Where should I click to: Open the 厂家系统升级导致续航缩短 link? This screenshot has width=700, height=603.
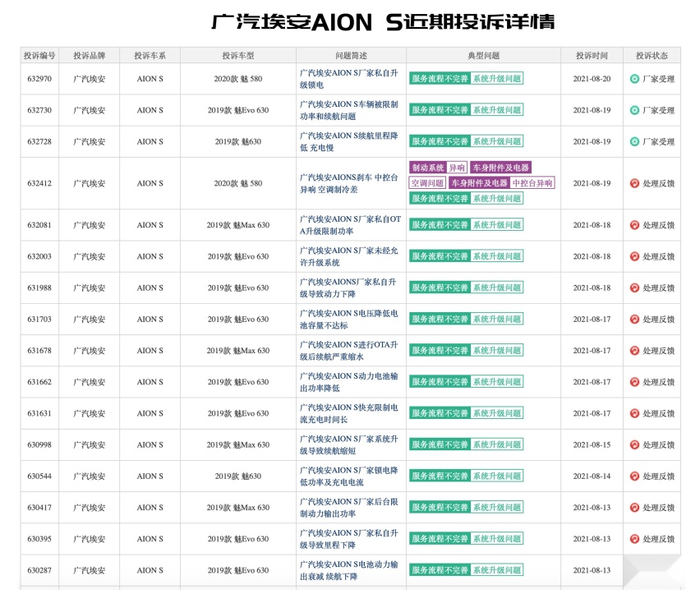tap(348, 444)
